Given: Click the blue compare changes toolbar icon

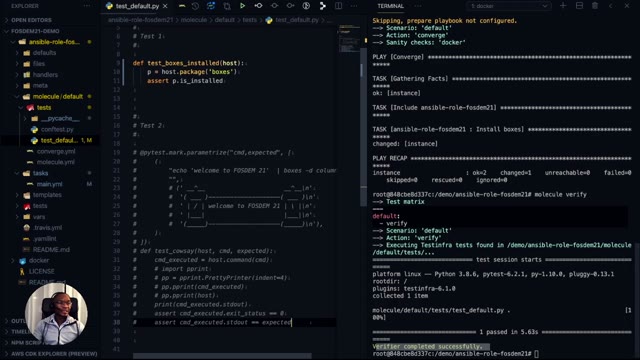Looking at the screenshot, I should [211, 6].
